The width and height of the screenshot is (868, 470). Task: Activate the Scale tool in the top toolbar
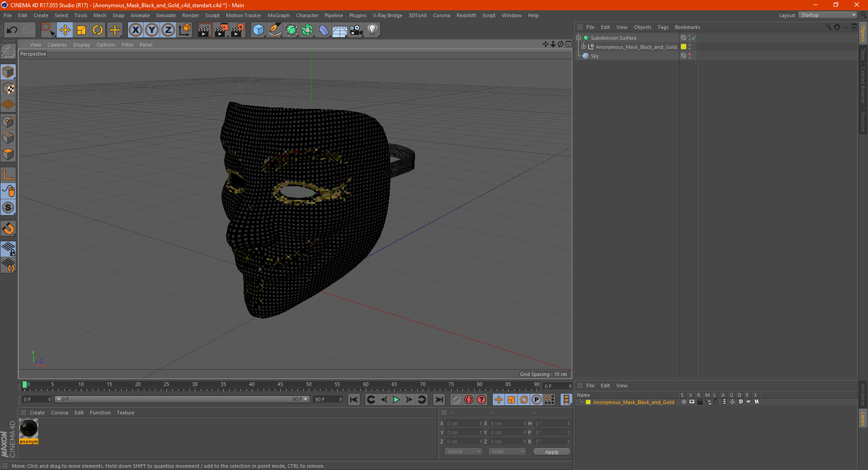[81, 30]
